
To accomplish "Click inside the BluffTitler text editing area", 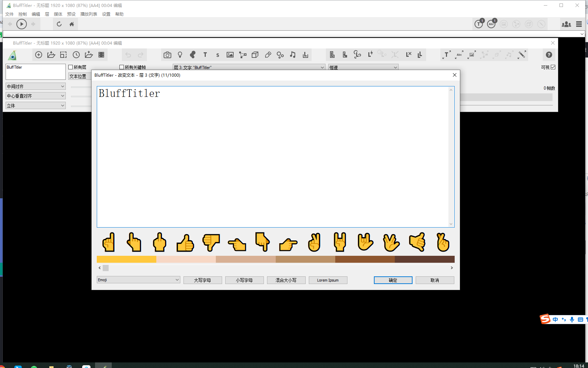I will pos(273,157).
